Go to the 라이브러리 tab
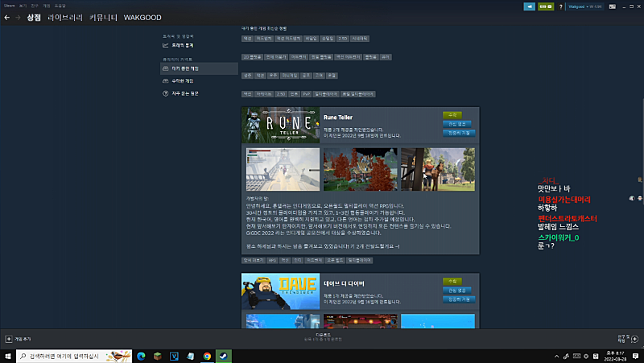This screenshot has width=644, height=363. [x=65, y=17]
